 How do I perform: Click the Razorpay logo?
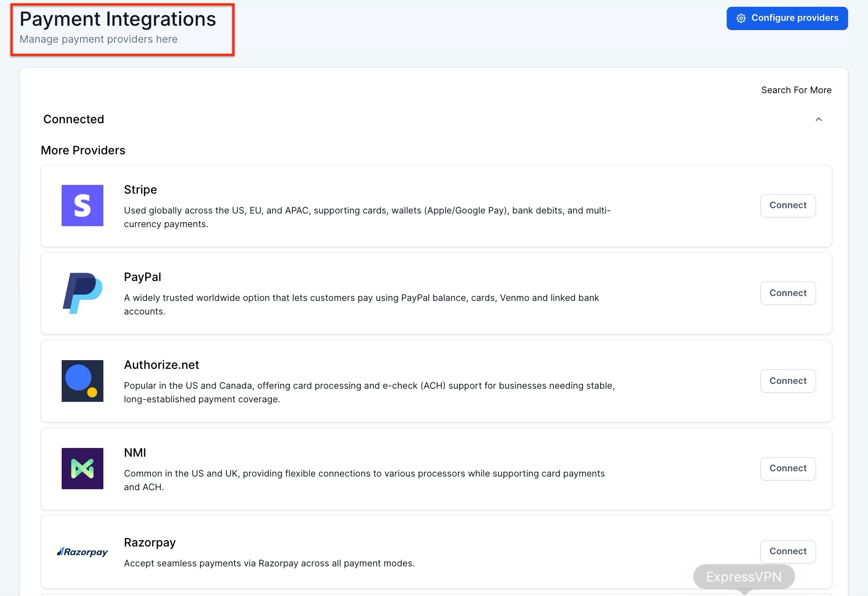click(x=83, y=552)
